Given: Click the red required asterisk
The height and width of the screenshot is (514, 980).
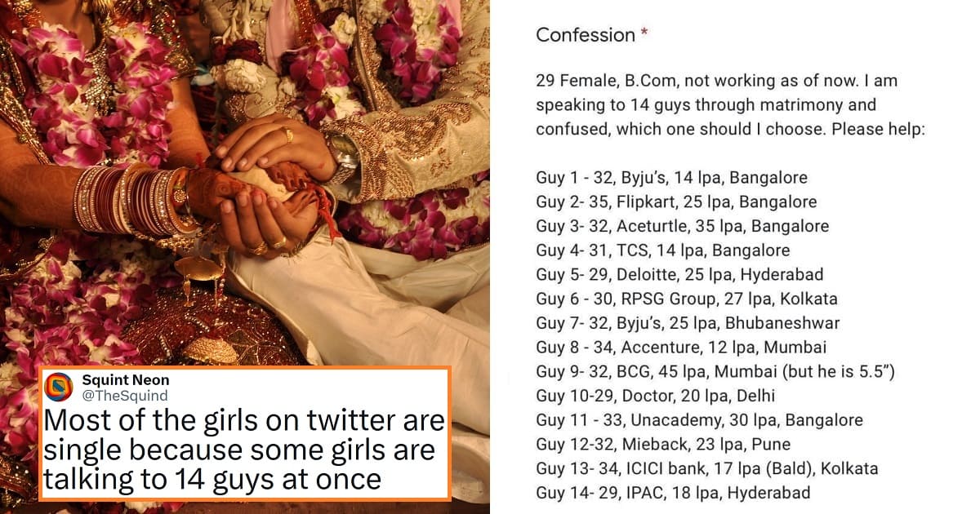Looking at the screenshot, I should tap(644, 33).
